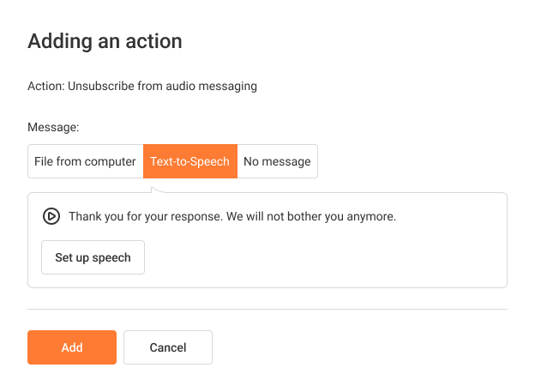This screenshot has width=535, height=392.
Task: Disable the message using No message
Action: [x=278, y=161]
